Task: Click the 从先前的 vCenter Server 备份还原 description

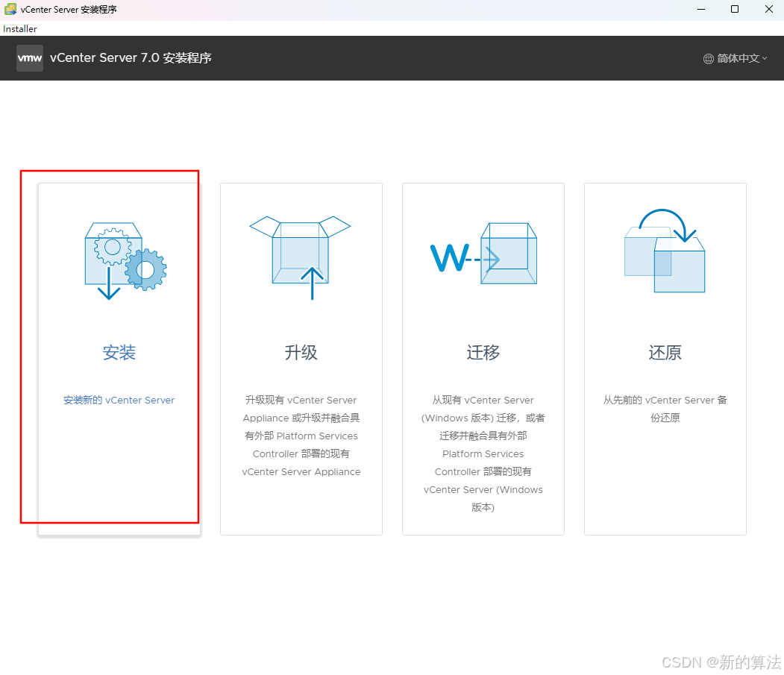Action: [665, 409]
